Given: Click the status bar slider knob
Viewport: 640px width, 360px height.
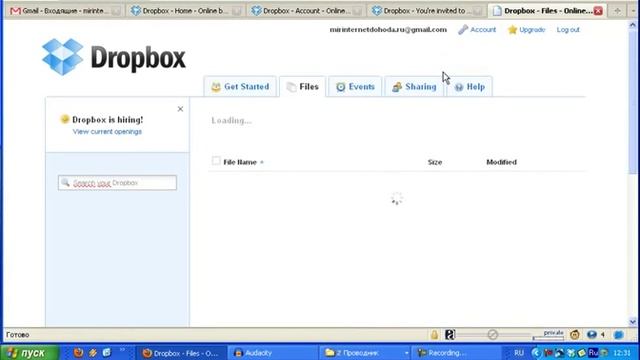Looking at the screenshot, I should pyautogui.click(x=492, y=335).
